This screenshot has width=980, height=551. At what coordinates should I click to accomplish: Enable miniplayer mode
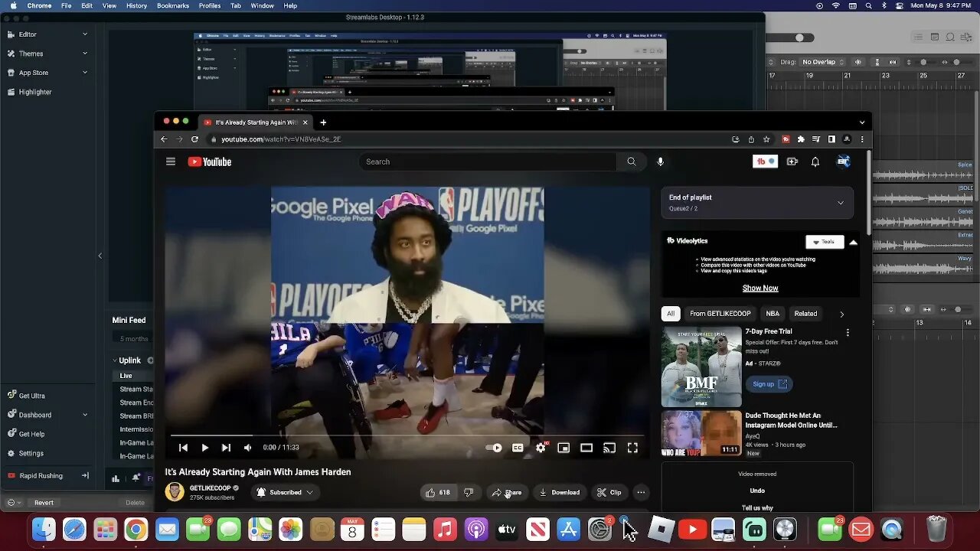click(x=563, y=448)
